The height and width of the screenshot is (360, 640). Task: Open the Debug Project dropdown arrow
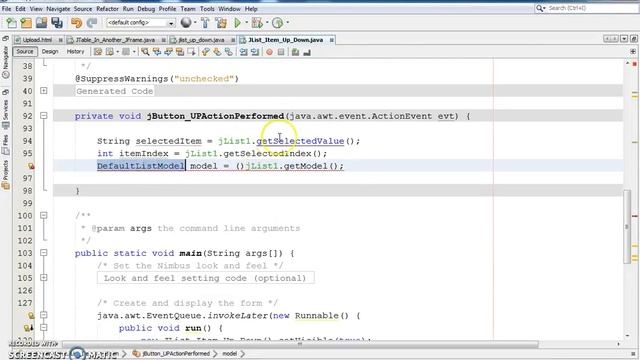pyautogui.click(x=267, y=23)
